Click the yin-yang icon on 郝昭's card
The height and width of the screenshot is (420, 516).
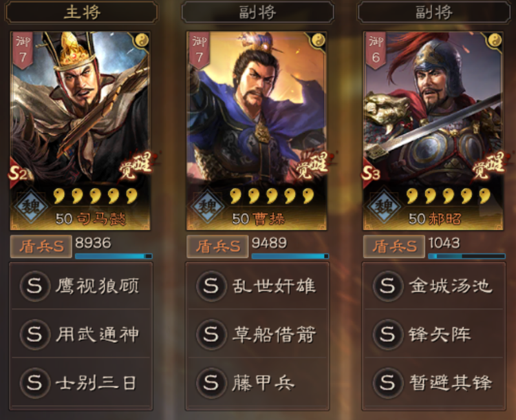tap(495, 41)
